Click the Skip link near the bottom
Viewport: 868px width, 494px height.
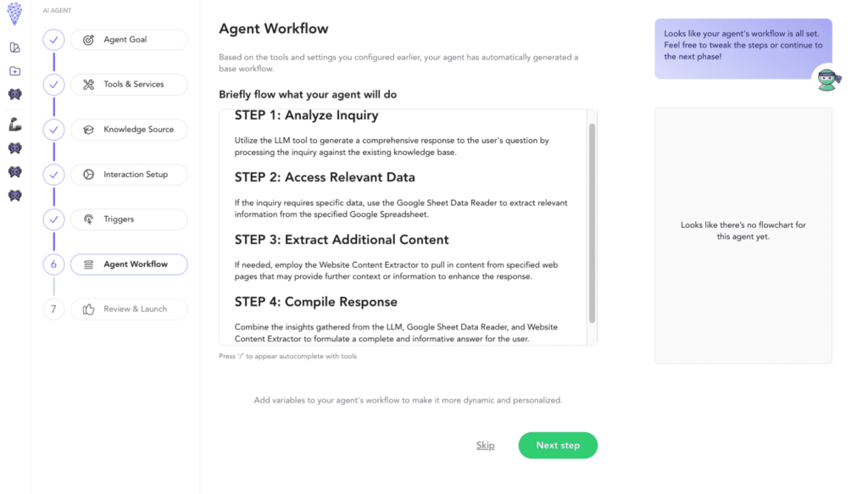tap(485, 445)
